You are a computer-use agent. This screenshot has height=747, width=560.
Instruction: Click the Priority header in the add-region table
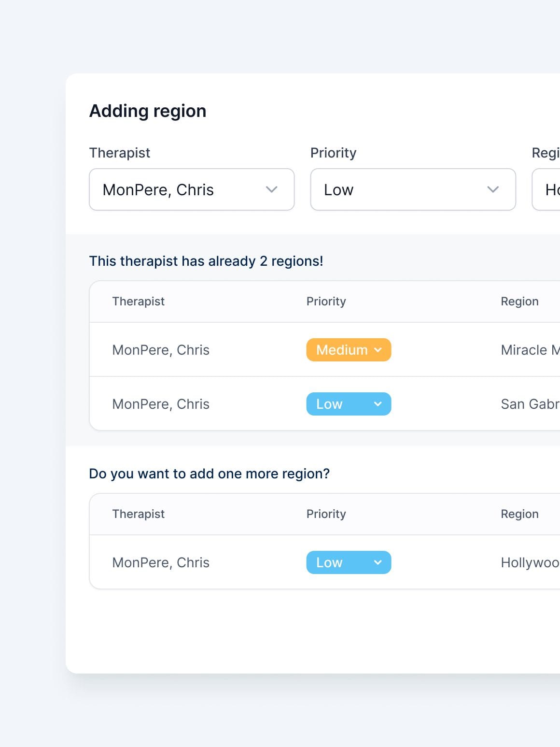(x=326, y=514)
